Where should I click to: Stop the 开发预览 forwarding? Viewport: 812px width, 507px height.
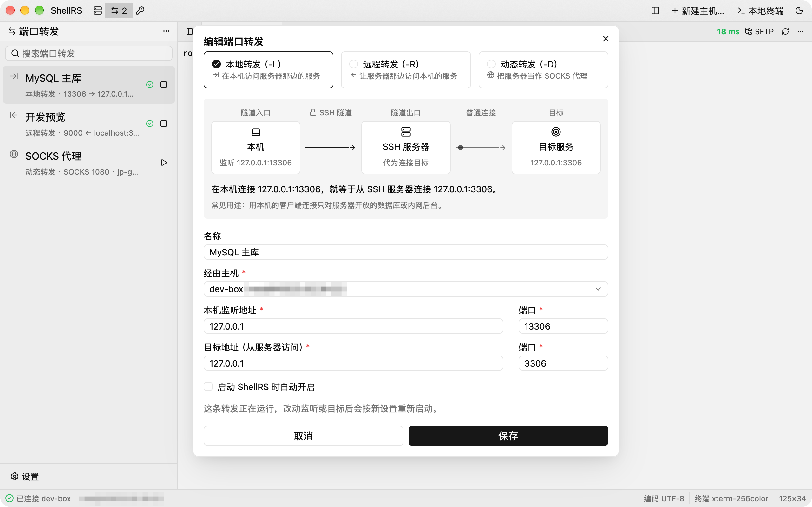(164, 124)
